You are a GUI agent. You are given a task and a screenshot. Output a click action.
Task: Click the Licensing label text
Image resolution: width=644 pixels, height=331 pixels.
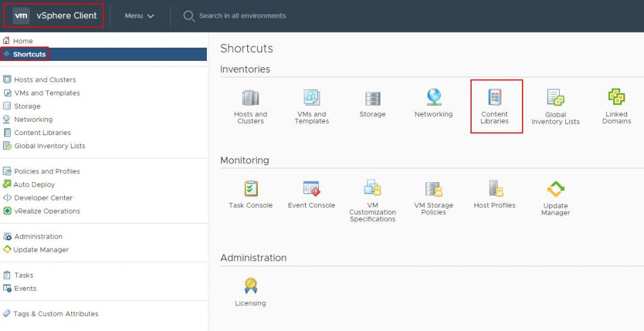[x=250, y=303]
